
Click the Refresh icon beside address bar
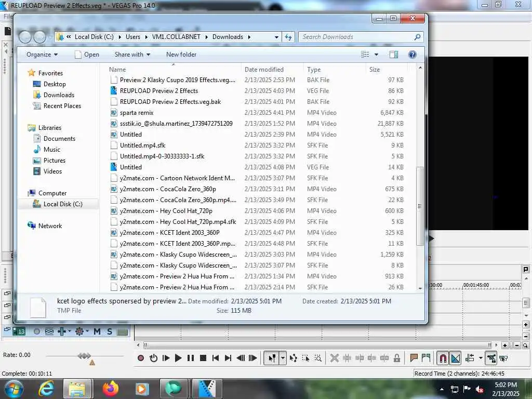tap(288, 37)
